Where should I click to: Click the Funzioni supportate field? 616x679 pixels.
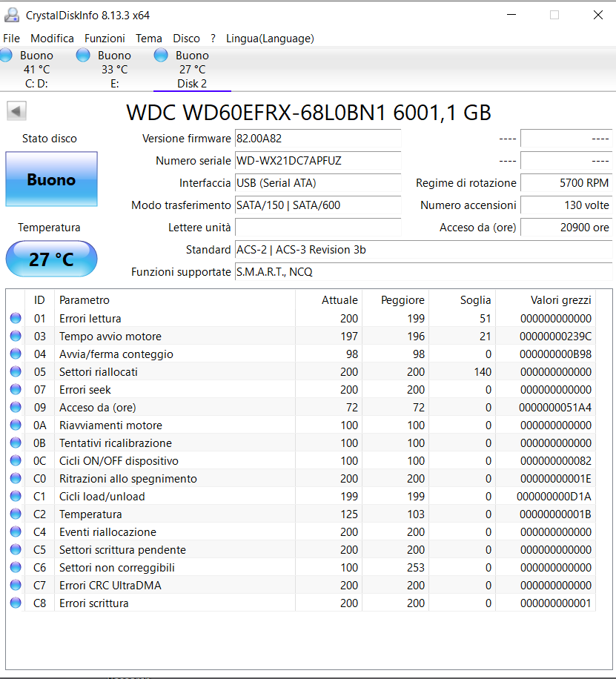click(423, 272)
